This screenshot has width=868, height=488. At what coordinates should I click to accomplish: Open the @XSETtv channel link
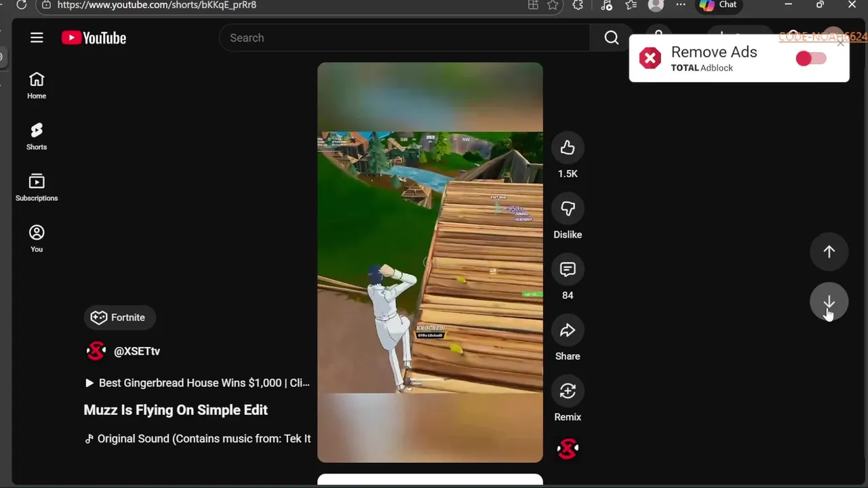click(x=137, y=351)
